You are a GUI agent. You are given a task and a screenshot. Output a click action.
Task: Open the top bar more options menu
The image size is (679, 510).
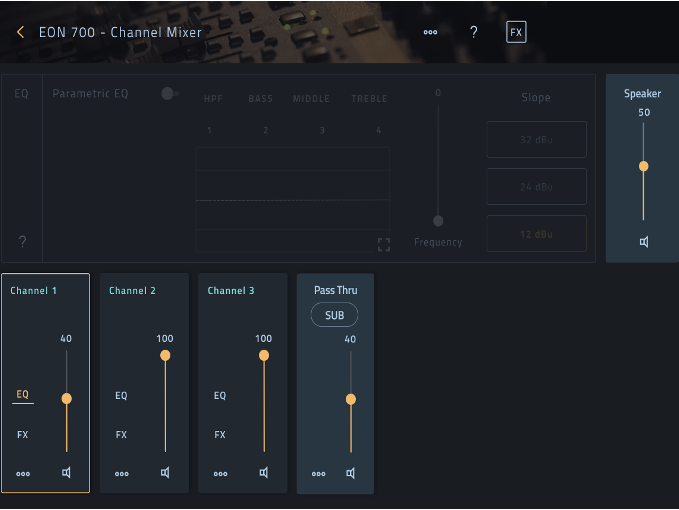point(430,32)
